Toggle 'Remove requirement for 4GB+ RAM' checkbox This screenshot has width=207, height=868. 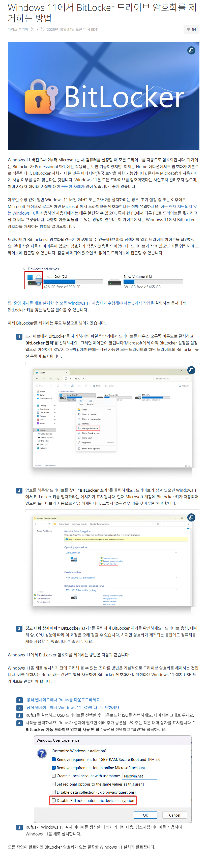[53, 759]
